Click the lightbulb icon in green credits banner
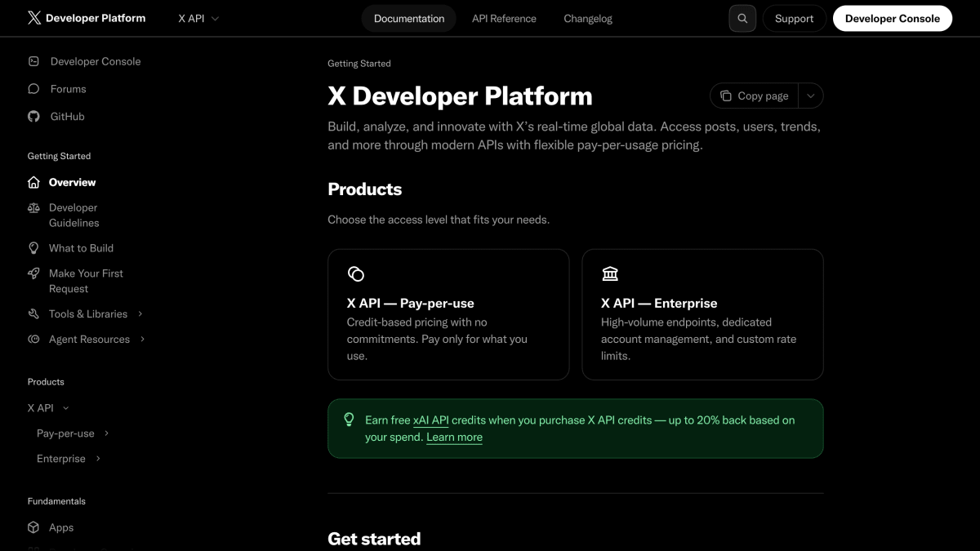 pos(349,420)
